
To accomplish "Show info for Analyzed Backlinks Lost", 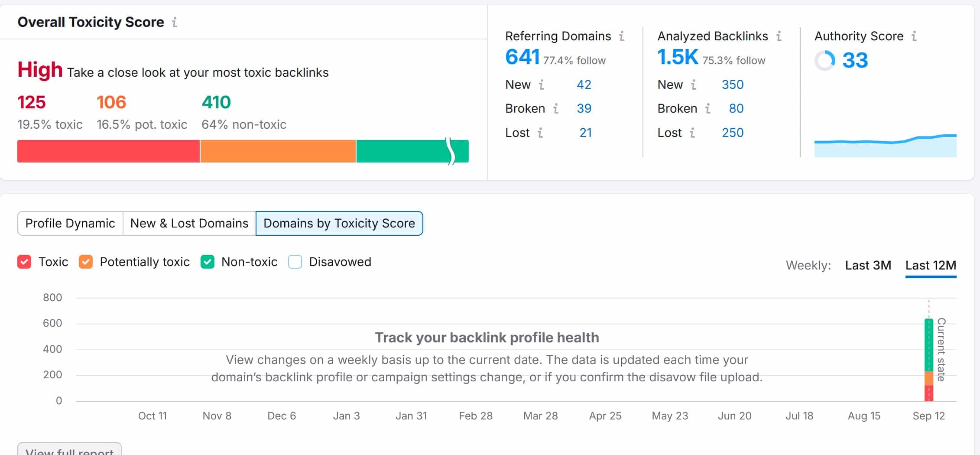I will (692, 133).
